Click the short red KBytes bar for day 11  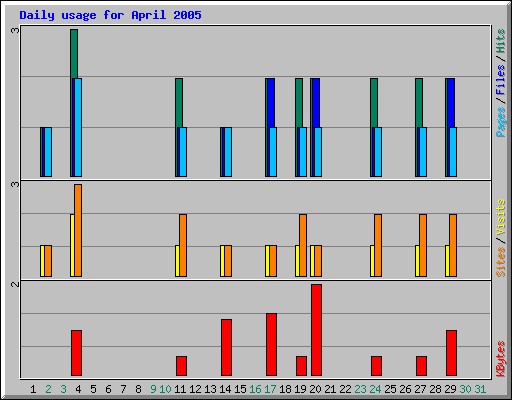[x=181, y=366]
